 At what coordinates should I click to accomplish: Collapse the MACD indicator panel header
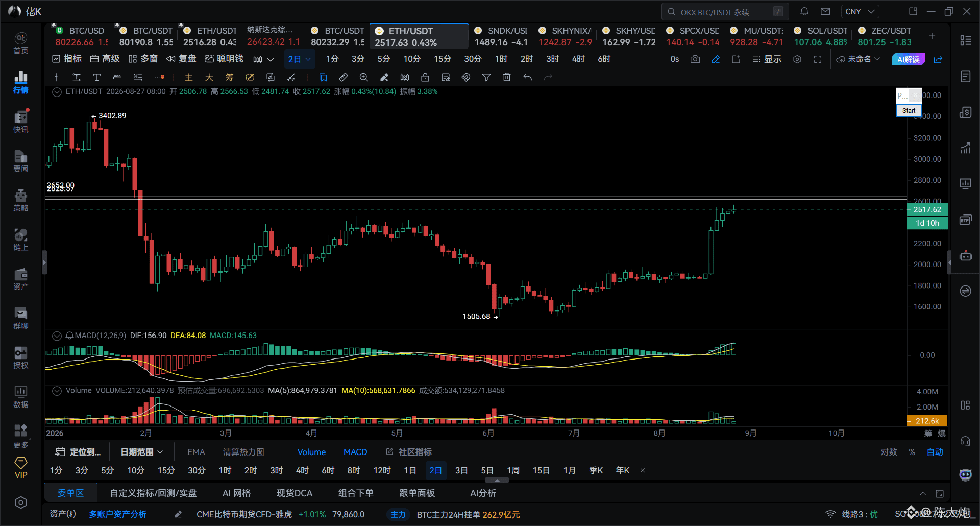(x=57, y=336)
